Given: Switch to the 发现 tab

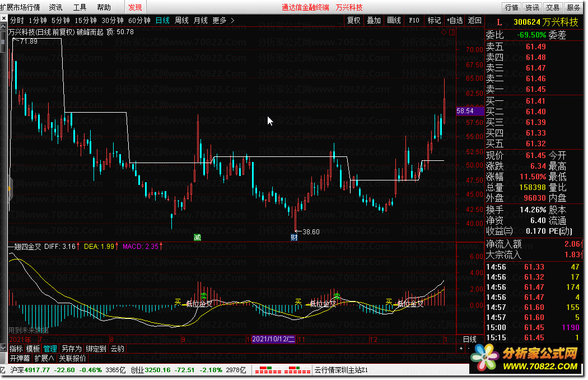Looking at the screenshot, I should 135,7.
